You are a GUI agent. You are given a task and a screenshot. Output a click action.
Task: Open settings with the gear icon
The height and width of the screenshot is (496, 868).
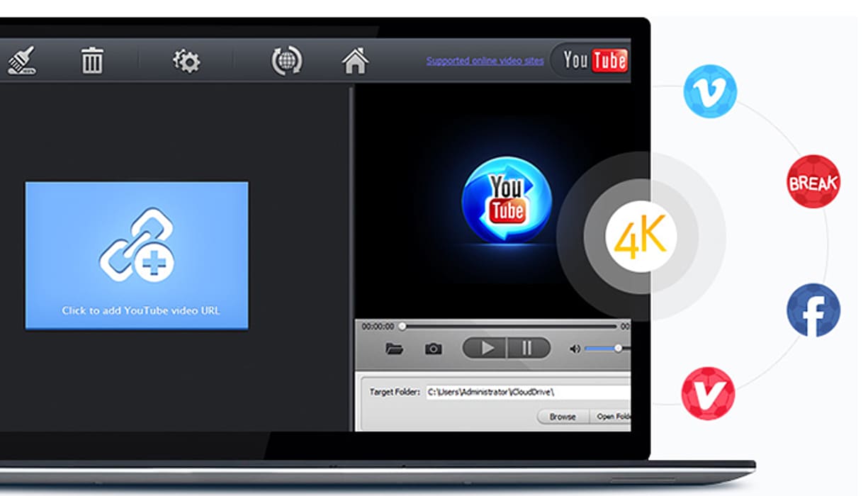pos(186,61)
